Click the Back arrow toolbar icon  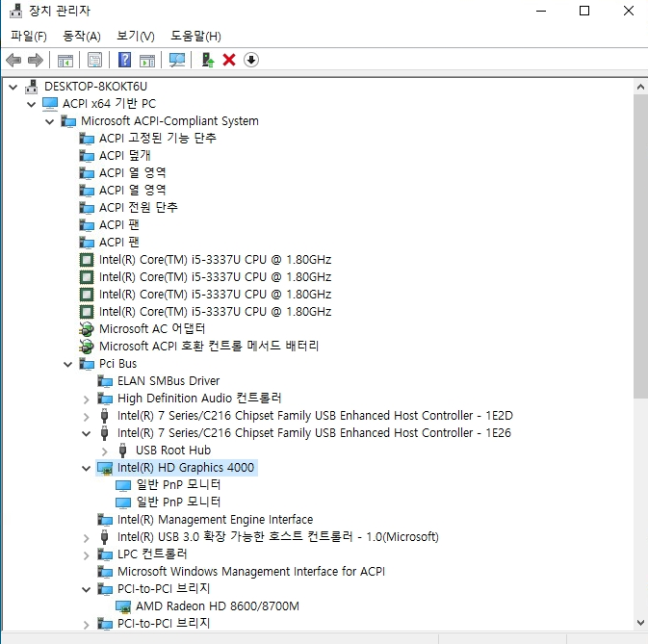click(x=13, y=60)
